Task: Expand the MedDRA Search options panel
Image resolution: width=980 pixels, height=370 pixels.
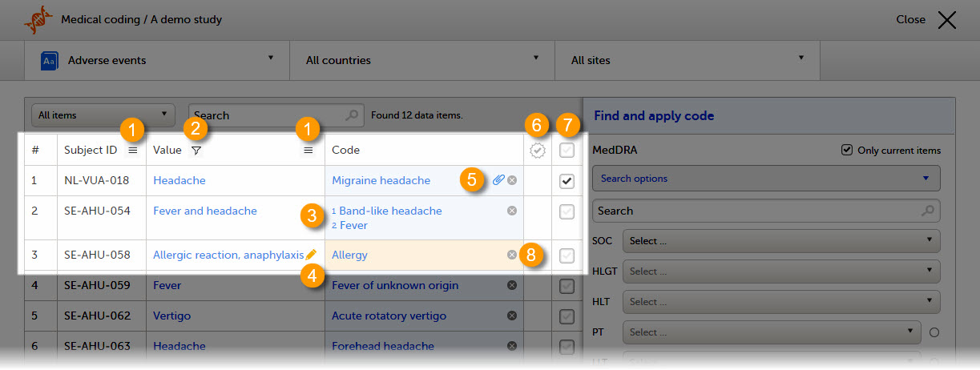Action: point(765,178)
